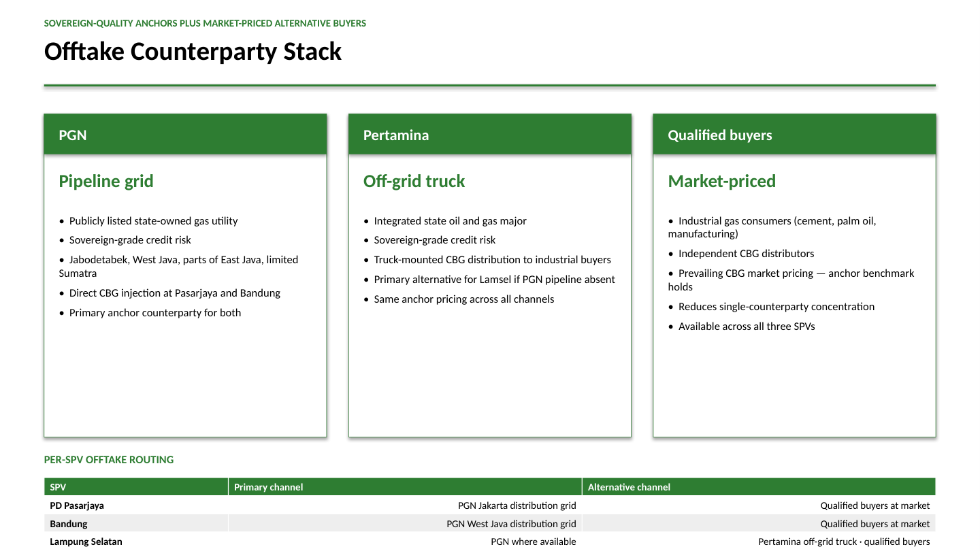980x551 pixels.
Task: Click 'Primary alternative for Lamsel if PGN pipeline absent'
Action: [x=489, y=280]
